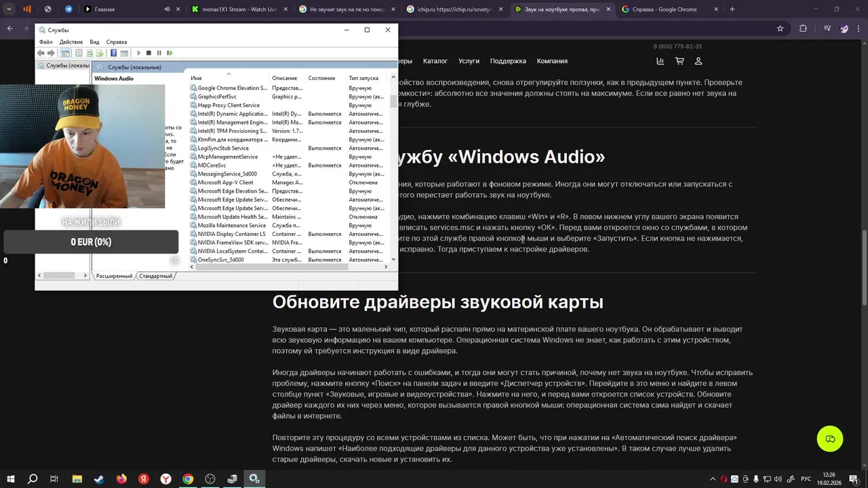The width and height of the screenshot is (868, 488).
Task: Click the Forward arrow in Services toolbar
Action: pyautogui.click(x=51, y=53)
